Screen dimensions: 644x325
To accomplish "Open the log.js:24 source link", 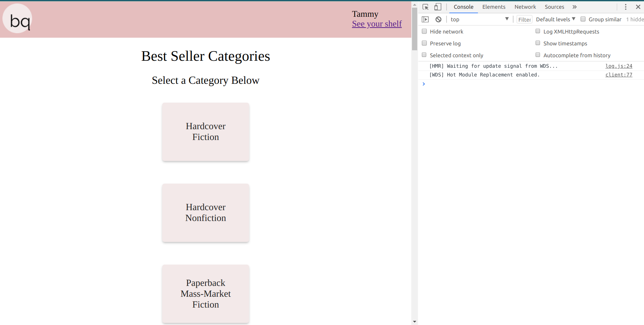I will pos(619,66).
